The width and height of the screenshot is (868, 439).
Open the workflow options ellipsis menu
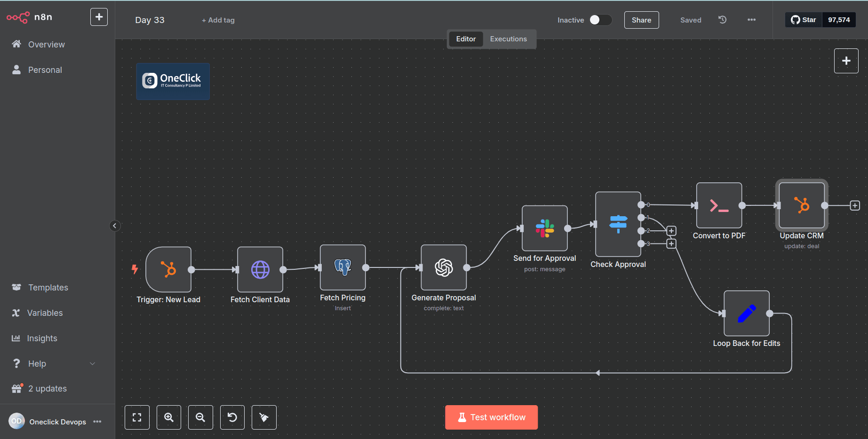click(x=751, y=20)
